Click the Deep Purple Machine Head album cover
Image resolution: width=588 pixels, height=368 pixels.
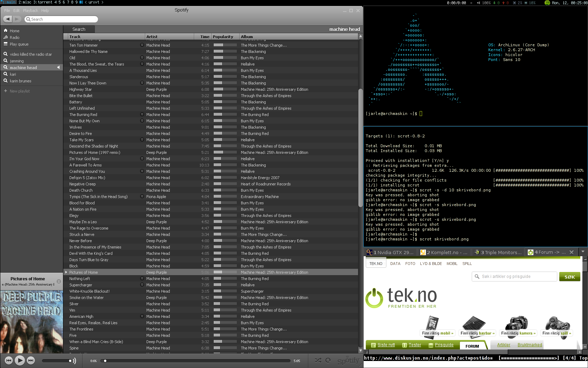point(31,322)
